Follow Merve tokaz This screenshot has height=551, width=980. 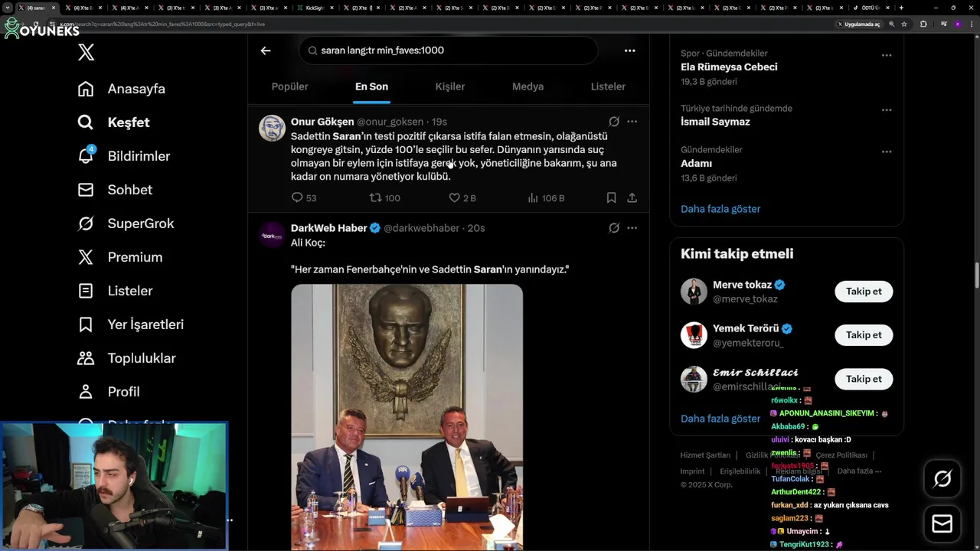click(864, 291)
